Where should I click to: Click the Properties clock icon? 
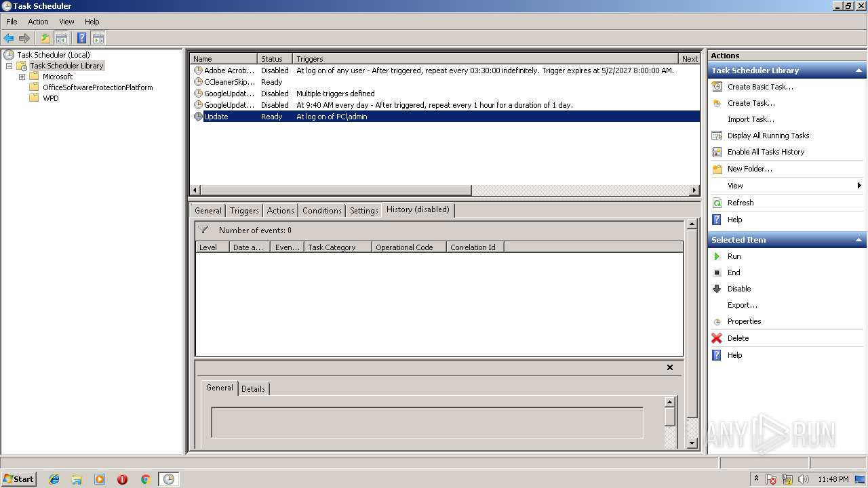tap(717, 321)
